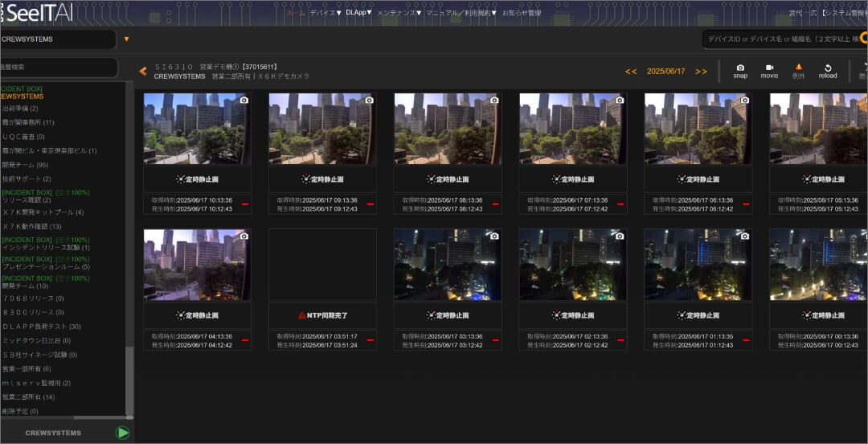Open the 08:13:36 daytime snapshot thumbnail
This screenshot has height=444, width=868.
(448, 129)
